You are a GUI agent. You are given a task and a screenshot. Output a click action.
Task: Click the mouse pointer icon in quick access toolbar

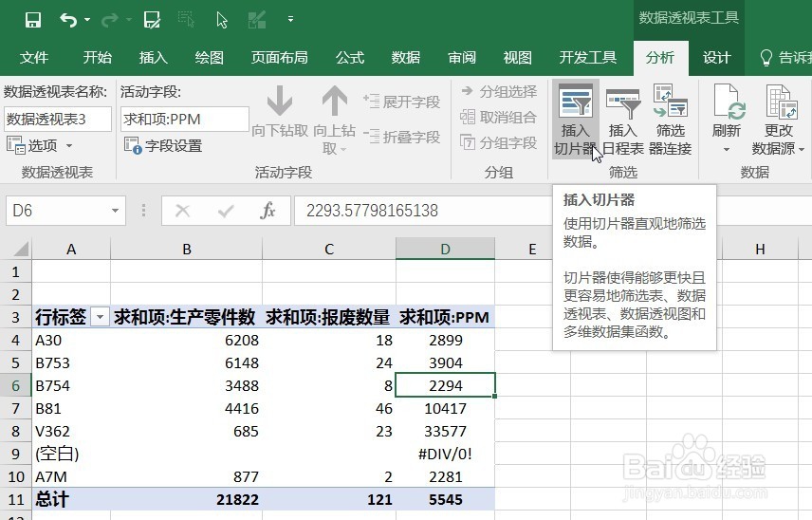point(222,20)
